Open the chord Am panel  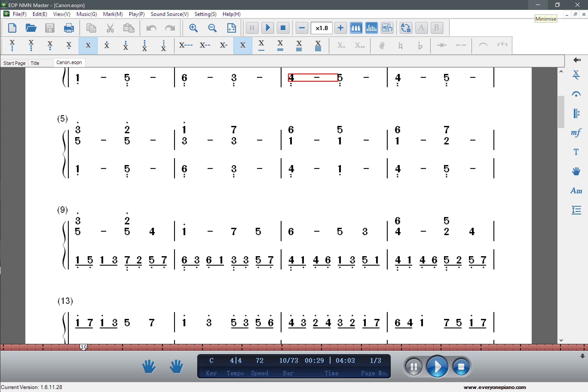click(576, 191)
